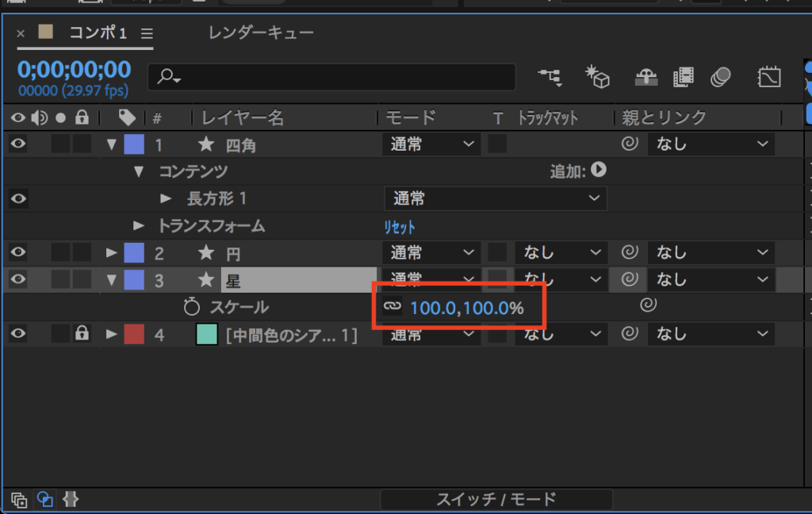Image resolution: width=812 pixels, height=514 pixels.
Task: Toggle Draft 3D icon
Action: tap(597, 77)
